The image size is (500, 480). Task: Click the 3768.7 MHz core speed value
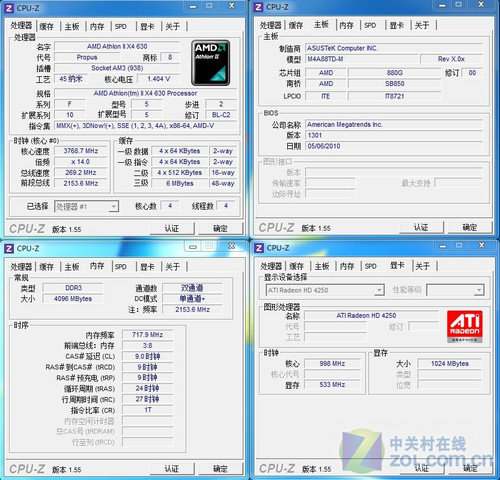click(81, 151)
